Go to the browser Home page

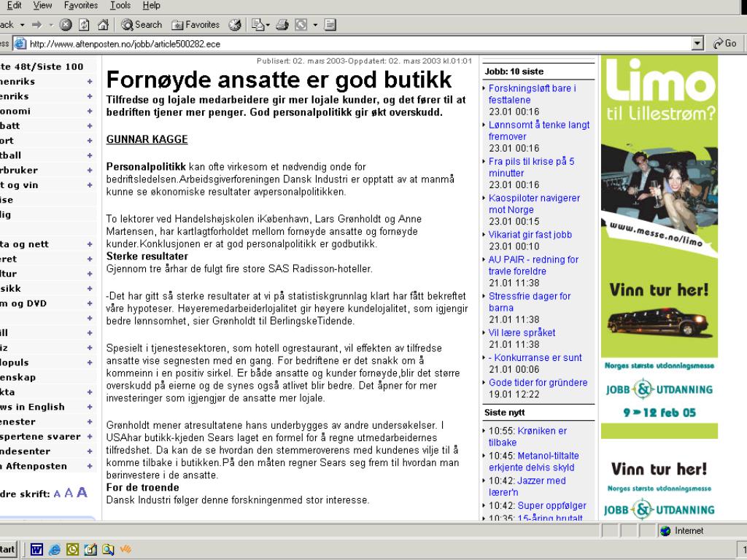103,25
